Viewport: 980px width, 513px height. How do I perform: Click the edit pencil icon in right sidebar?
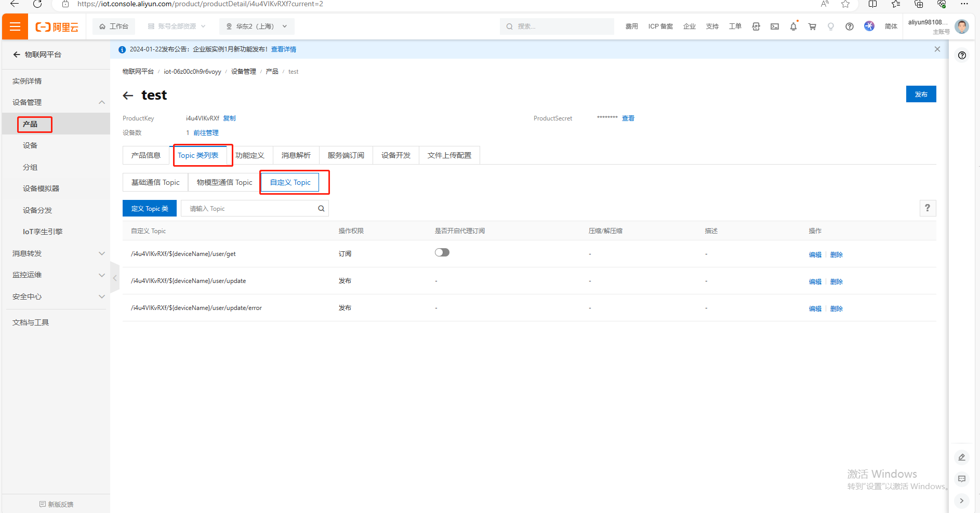tap(961, 457)
